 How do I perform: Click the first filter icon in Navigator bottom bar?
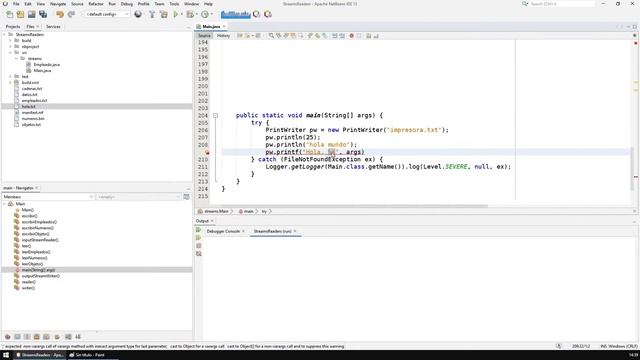tap(7, 337)
